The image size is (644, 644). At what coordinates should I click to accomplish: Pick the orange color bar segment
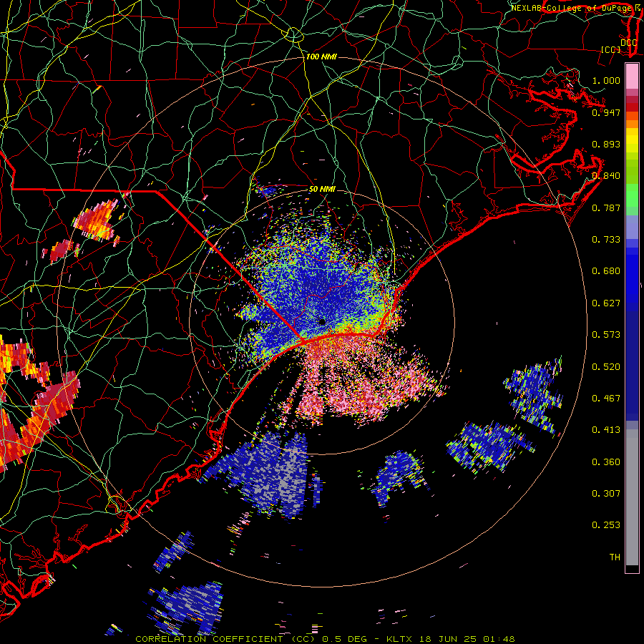click(632, 124)
